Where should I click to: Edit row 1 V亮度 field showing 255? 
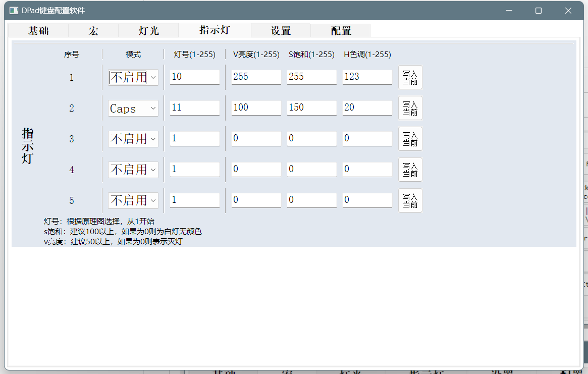(x=256, y=77)
